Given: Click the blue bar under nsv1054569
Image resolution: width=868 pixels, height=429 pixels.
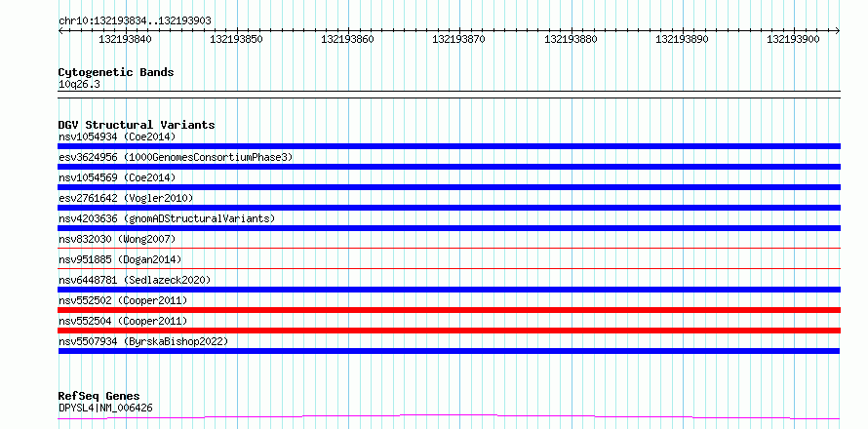Looking at the screenshot, I should [449, 187].
